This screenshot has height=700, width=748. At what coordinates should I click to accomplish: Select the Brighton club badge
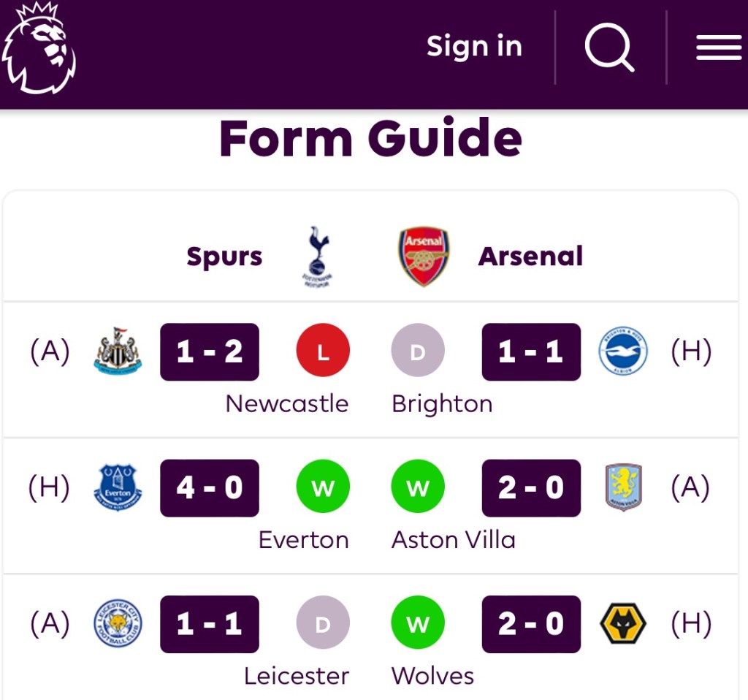(x=623, y=352)
